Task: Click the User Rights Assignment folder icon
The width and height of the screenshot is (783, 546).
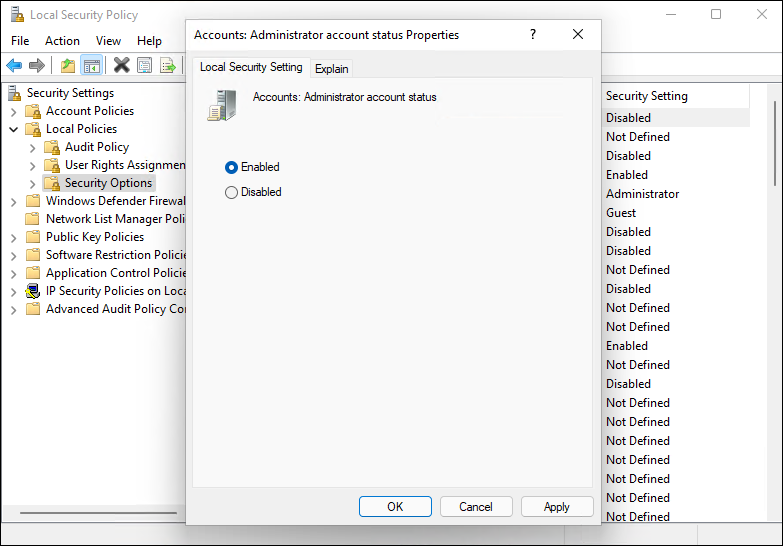Action: [x=52, y=165]
